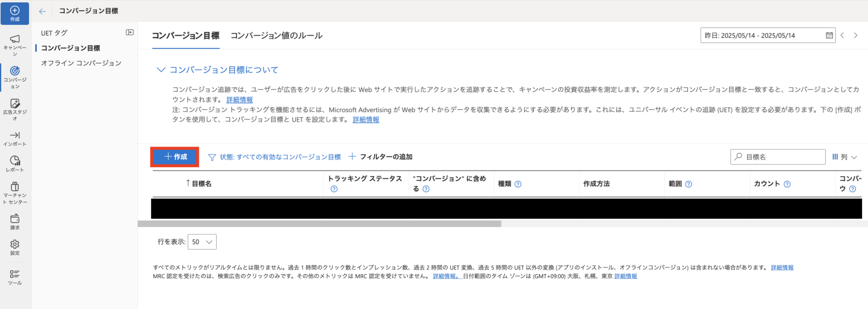Click help icon beside 種類 column

click(x=518, y=184)
